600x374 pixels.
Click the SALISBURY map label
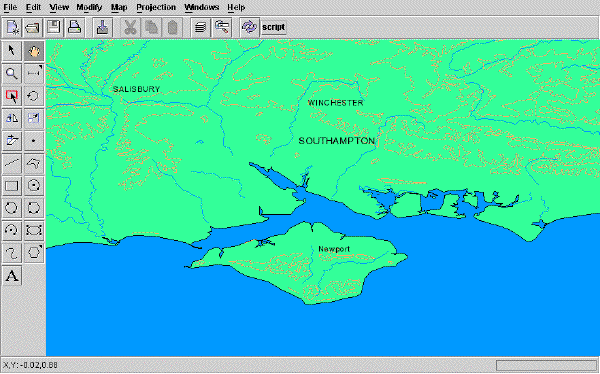[136, 89]
